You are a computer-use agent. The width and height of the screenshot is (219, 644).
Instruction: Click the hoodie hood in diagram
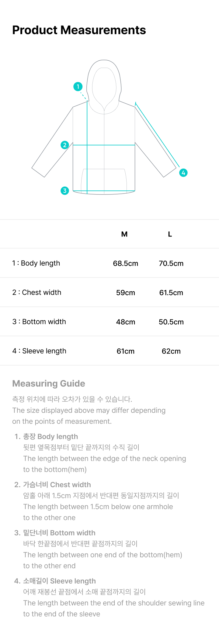(104, 87)
